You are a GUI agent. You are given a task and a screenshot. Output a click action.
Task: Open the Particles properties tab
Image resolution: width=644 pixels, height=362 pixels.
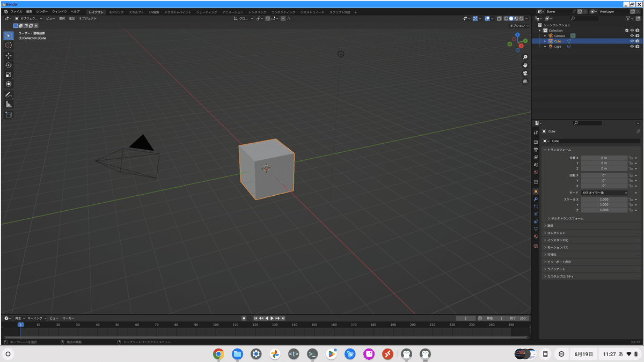(536, 206)
